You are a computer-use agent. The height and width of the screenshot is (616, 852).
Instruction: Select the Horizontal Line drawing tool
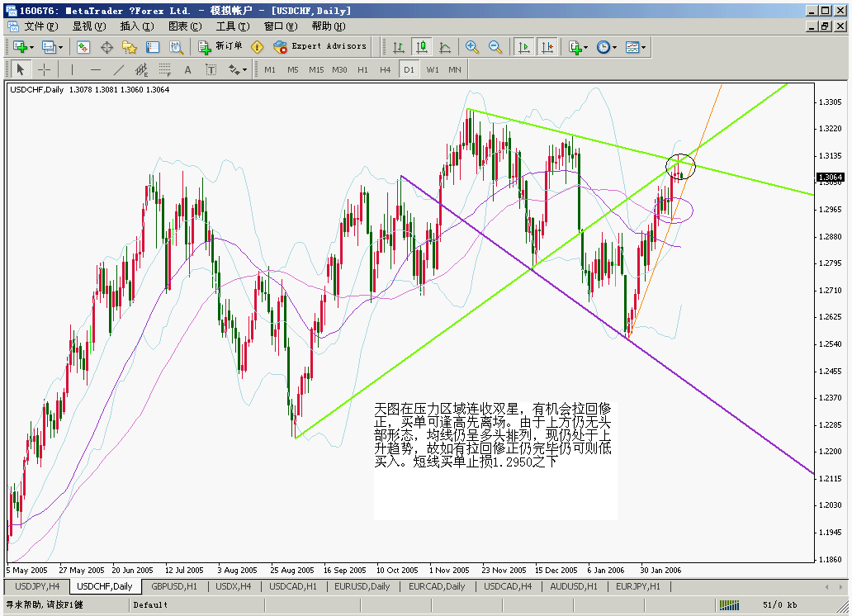[96, 69]
